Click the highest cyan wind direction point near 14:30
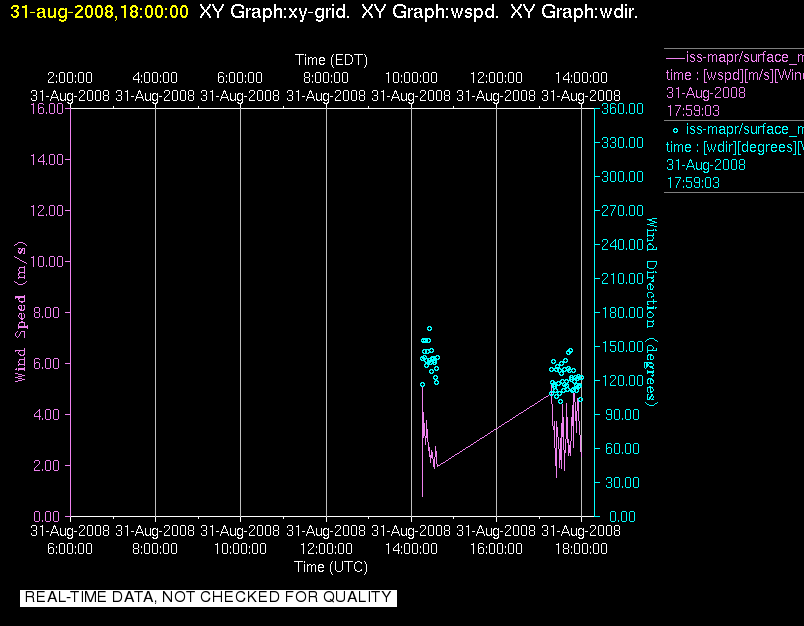 [x=430, y=329]
